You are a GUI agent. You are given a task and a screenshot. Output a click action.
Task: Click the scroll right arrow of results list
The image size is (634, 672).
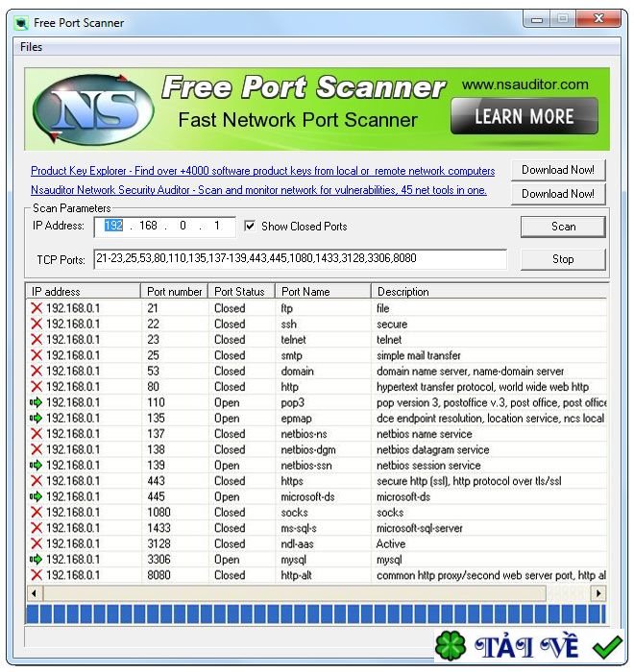click(x=598, y=593)
